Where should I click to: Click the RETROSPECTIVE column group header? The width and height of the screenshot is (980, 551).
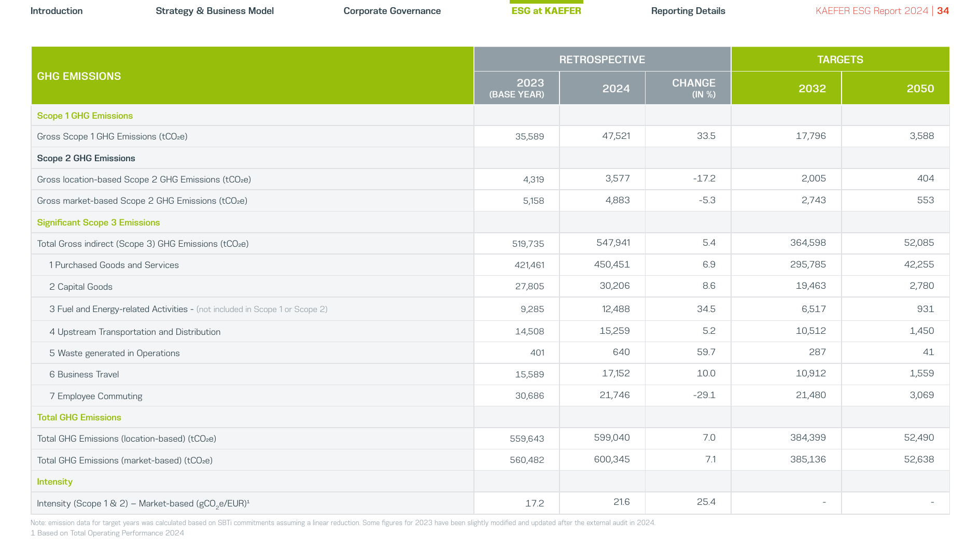point(602,60)
